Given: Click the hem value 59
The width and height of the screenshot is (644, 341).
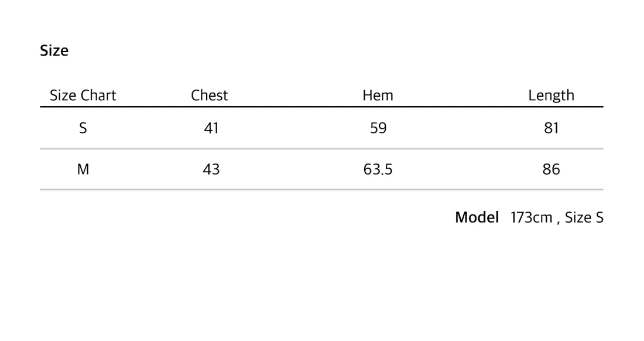Looking at the screenshot, I should pyautogui.click(x=378, y=128).
